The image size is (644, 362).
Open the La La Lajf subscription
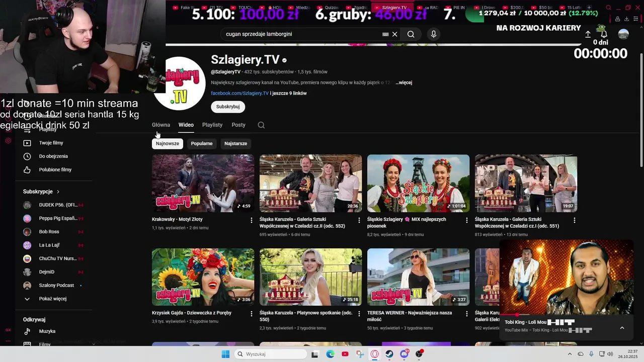49,245
